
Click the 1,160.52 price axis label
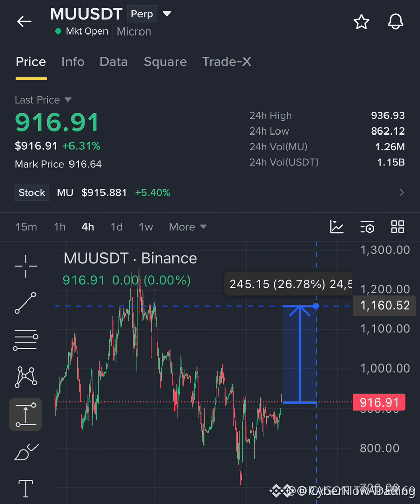[x=384, y=306]
